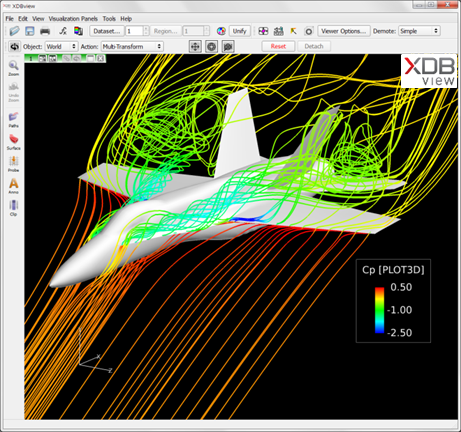Maximize the viewport via header icon

tap(90, 59)
